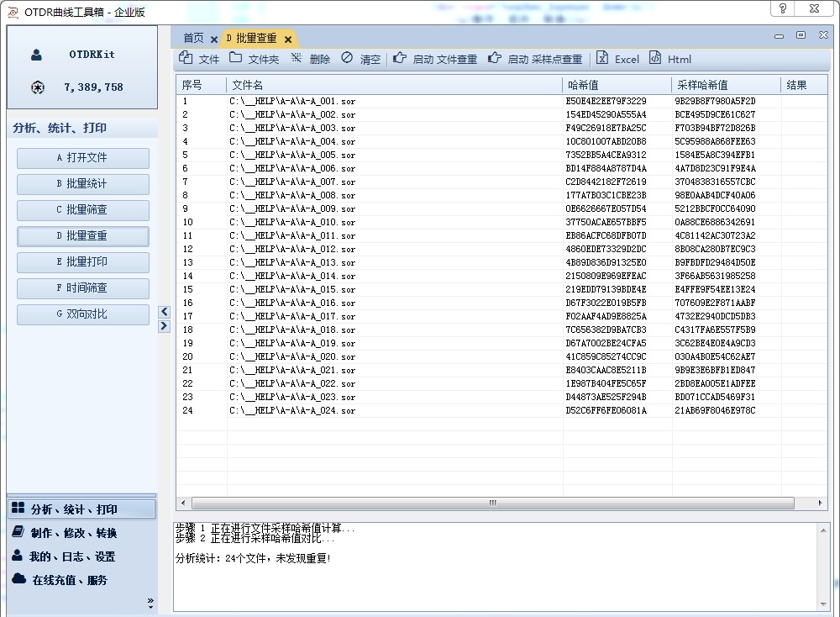This screenshot has width=840, height=617.
Task: Close the 批量查重 tab
Action: [288, 40]
